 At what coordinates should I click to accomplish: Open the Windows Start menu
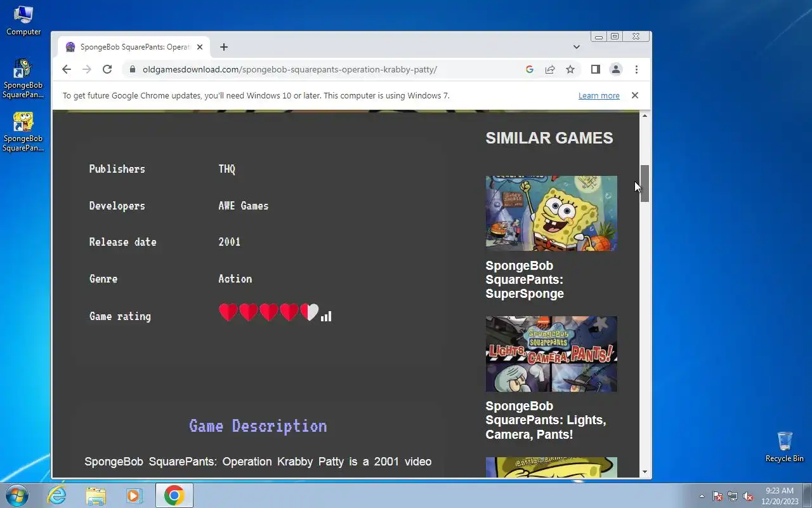pos(16,495)
